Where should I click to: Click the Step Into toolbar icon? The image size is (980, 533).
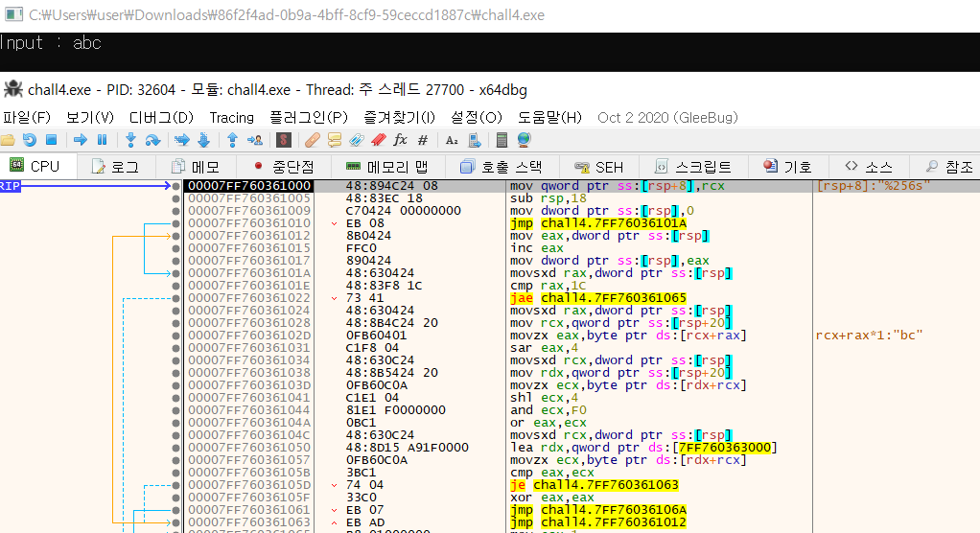click(x=130, y=140)
